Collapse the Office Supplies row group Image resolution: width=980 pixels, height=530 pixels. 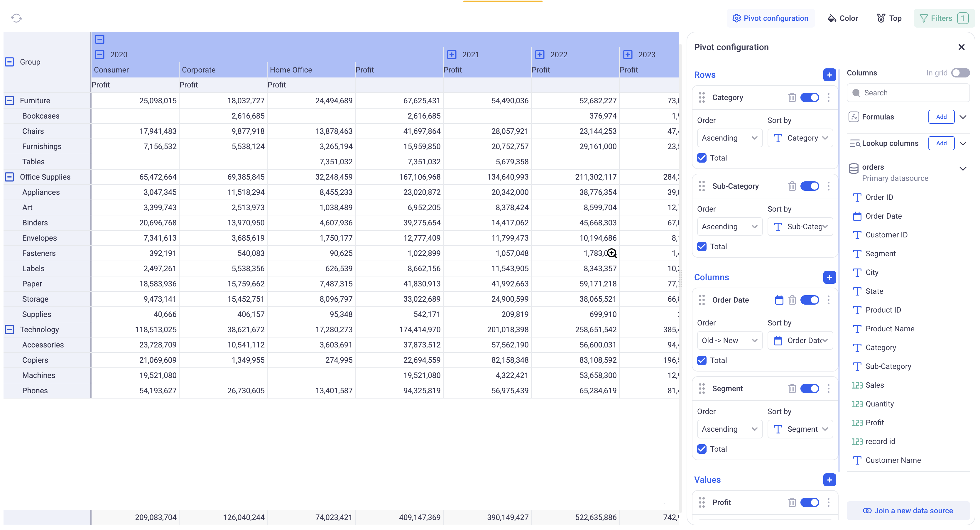[9, 177]
